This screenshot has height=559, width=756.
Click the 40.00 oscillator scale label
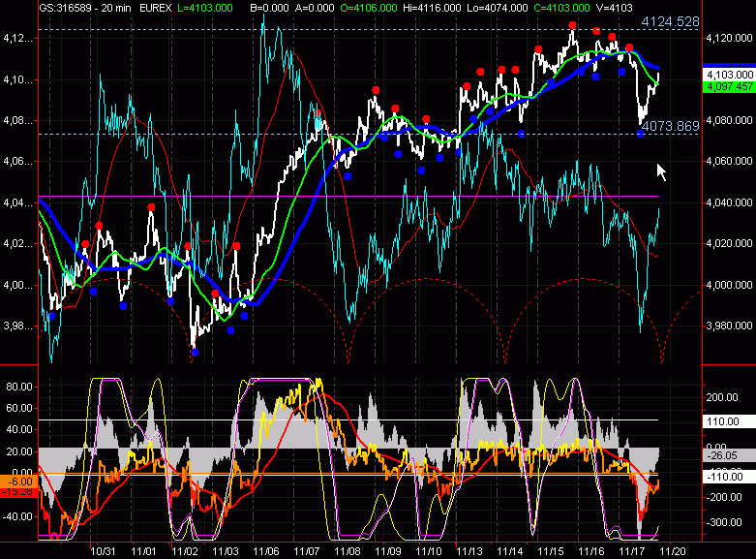pos(19,429)
